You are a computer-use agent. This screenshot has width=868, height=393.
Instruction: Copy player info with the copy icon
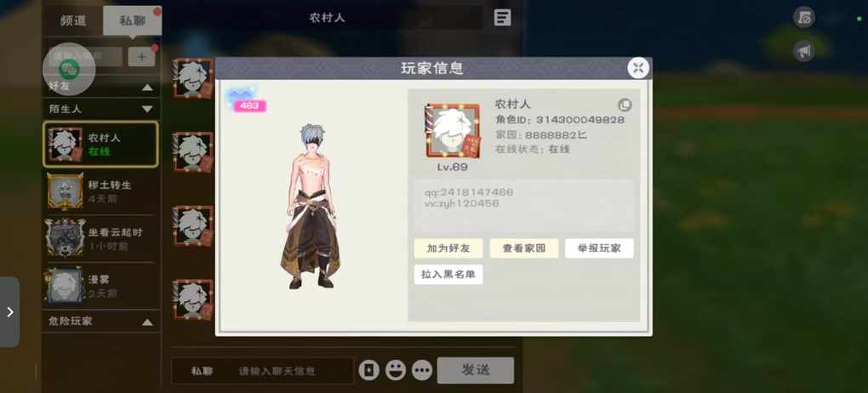625,105
